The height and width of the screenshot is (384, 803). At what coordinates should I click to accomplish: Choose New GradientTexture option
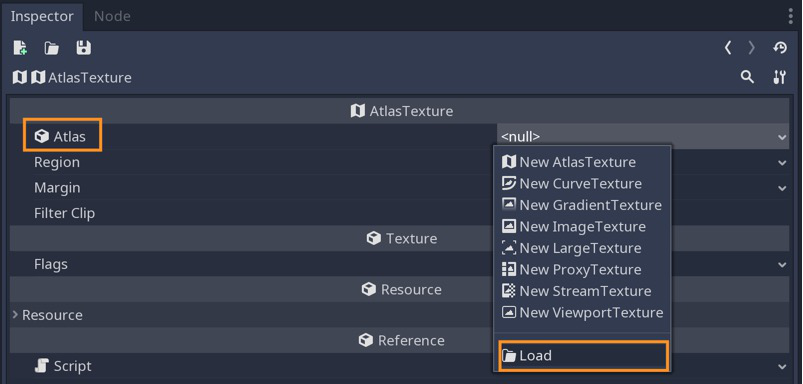point(582,205)
